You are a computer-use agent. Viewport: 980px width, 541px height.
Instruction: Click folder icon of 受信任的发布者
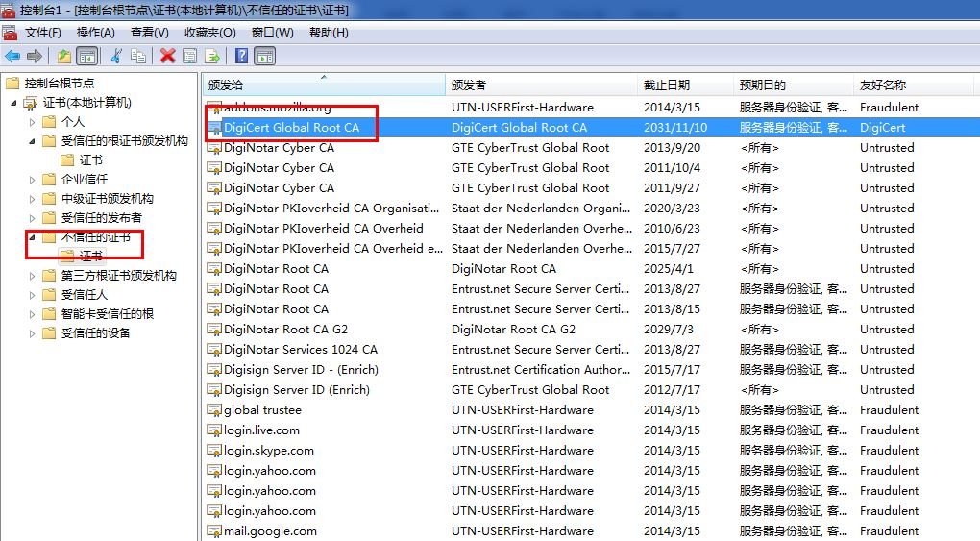point(49,218)
